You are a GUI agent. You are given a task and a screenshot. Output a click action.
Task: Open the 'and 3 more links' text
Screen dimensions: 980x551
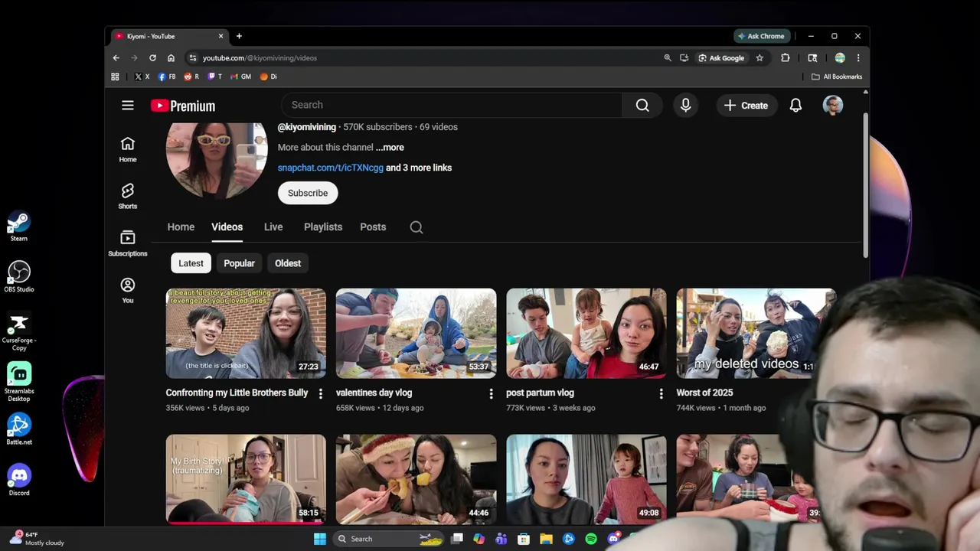pos(419,168)
